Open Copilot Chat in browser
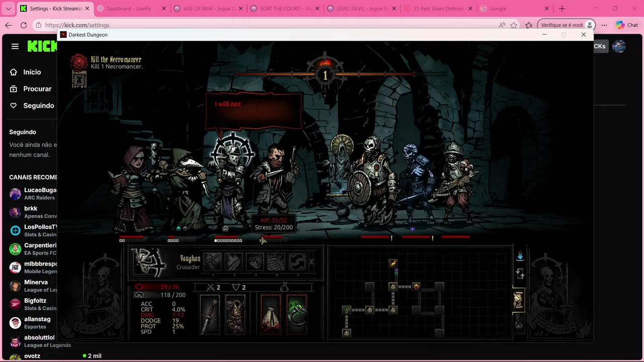The height and width of the screenshot is (362, 644). 626,25
